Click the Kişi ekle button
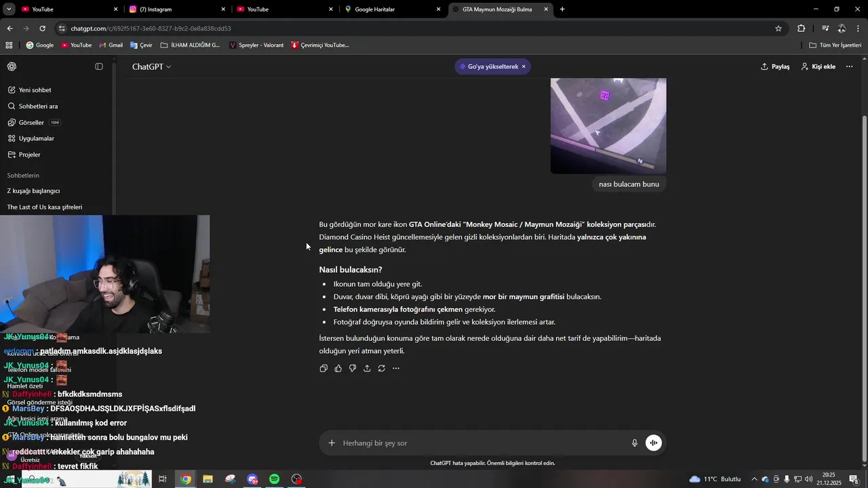This screenshot has height=488, width=868. (x=818, y=66)
